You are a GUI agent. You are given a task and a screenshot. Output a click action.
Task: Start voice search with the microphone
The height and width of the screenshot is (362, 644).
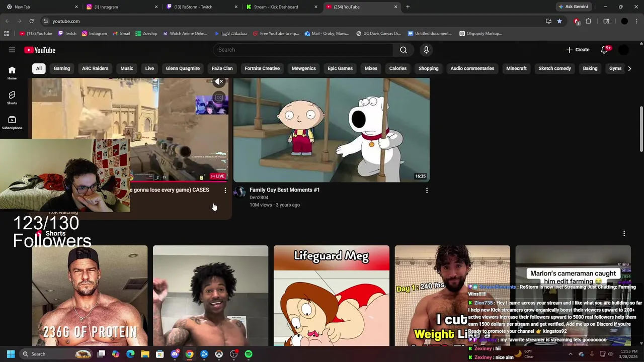coord(426,50)
